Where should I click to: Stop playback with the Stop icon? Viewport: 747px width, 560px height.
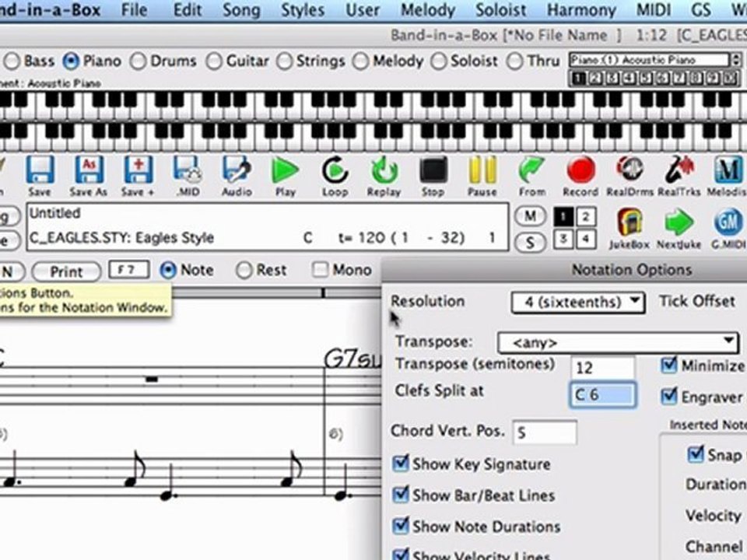point(433,170)
